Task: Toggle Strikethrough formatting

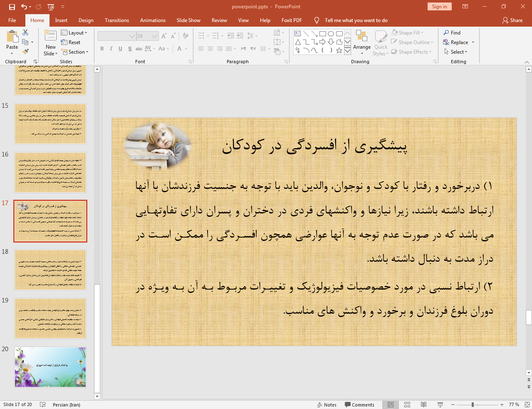Action: [139, 49]
